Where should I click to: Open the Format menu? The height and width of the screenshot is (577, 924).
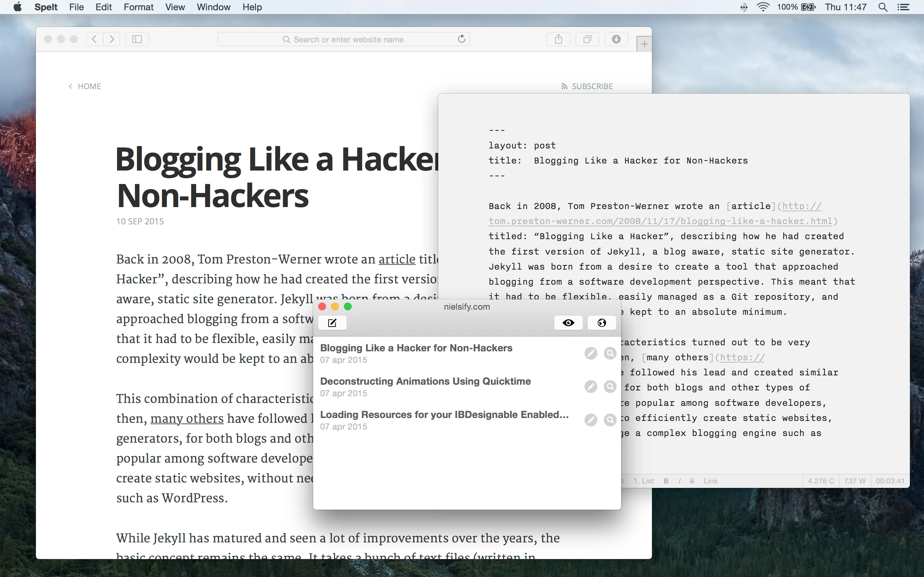click(x=138, y=7)
